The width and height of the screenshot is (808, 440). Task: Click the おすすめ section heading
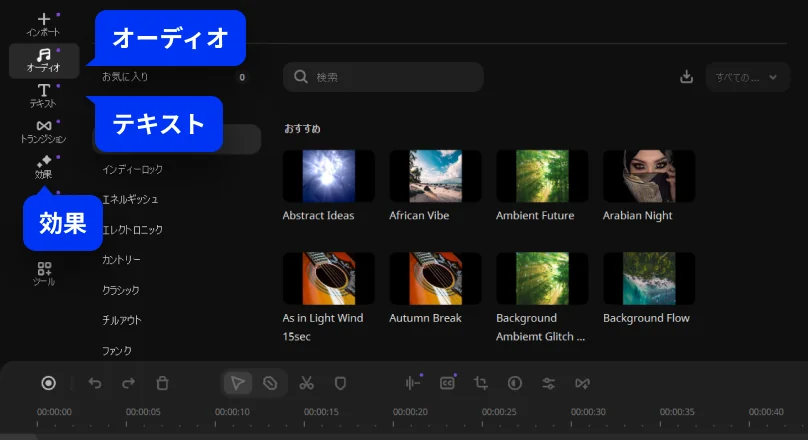point(302,128)
